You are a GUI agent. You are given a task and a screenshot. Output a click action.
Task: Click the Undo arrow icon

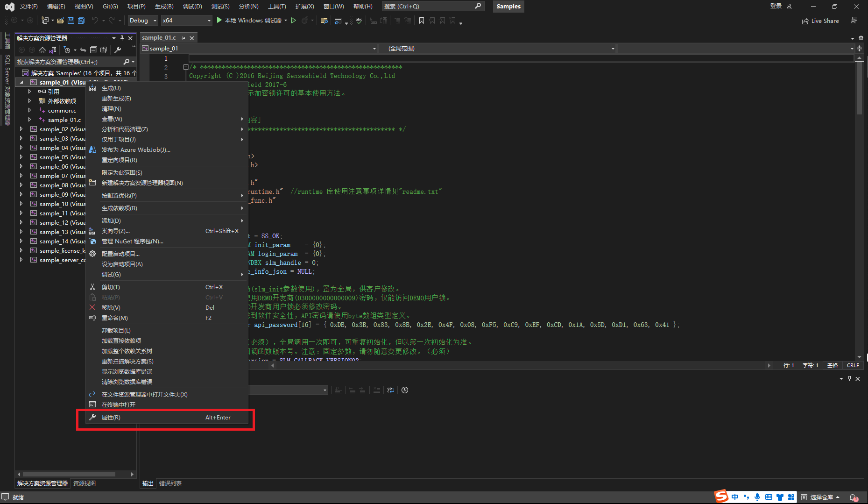point(95,21)
